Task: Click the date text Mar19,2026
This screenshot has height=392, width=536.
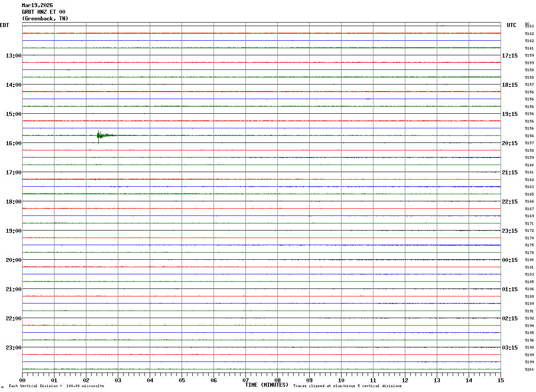Action: pos(37,5)
